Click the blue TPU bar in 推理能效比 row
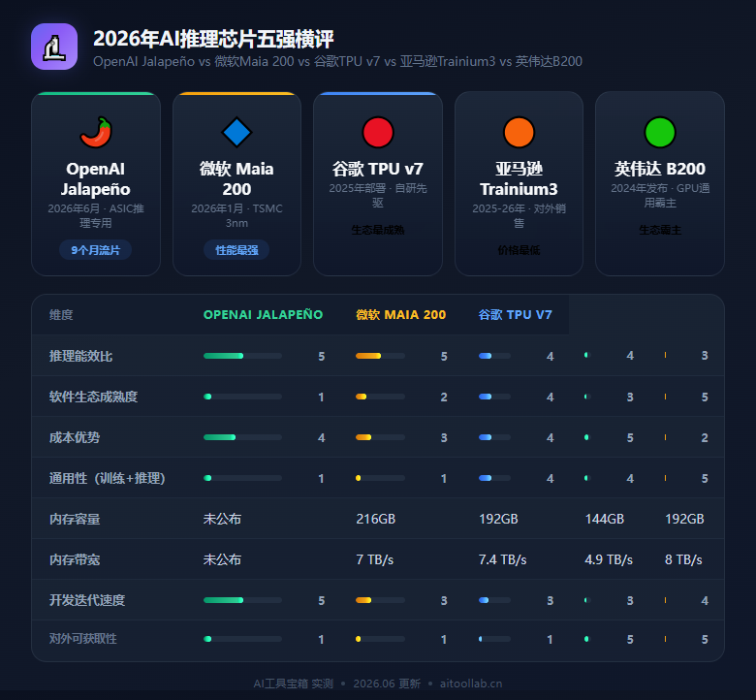Screen dimensions: 756x700 coord(485,356)
